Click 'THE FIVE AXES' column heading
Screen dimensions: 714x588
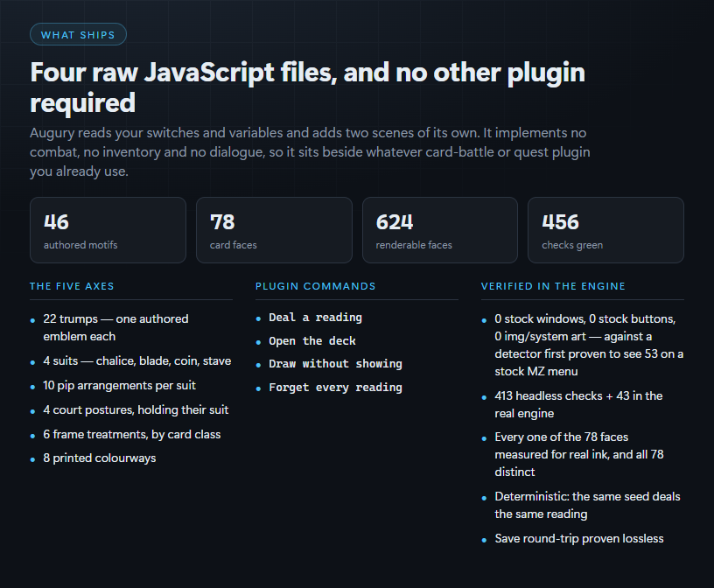[72, 286]
